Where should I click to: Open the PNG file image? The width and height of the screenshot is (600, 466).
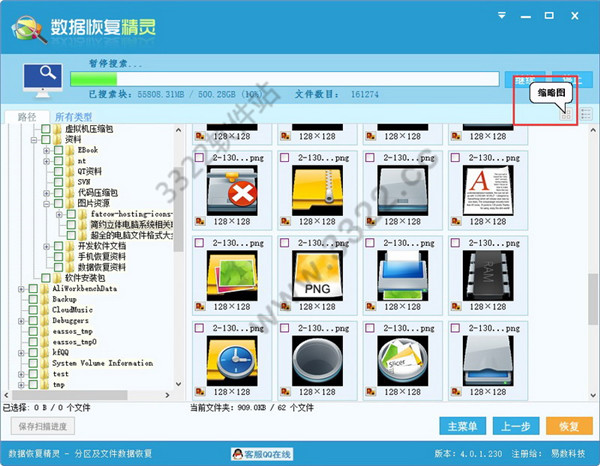(x=317, y=275)
